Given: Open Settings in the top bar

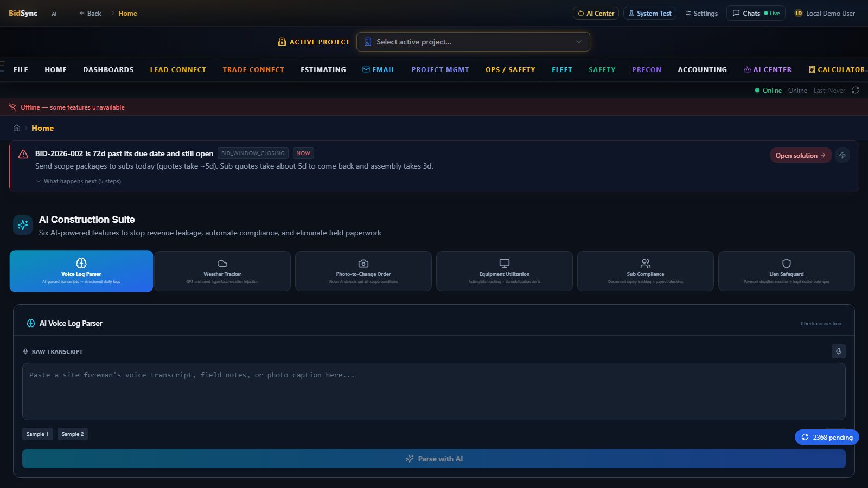Looking at the screenshot, I should point(701,13).
